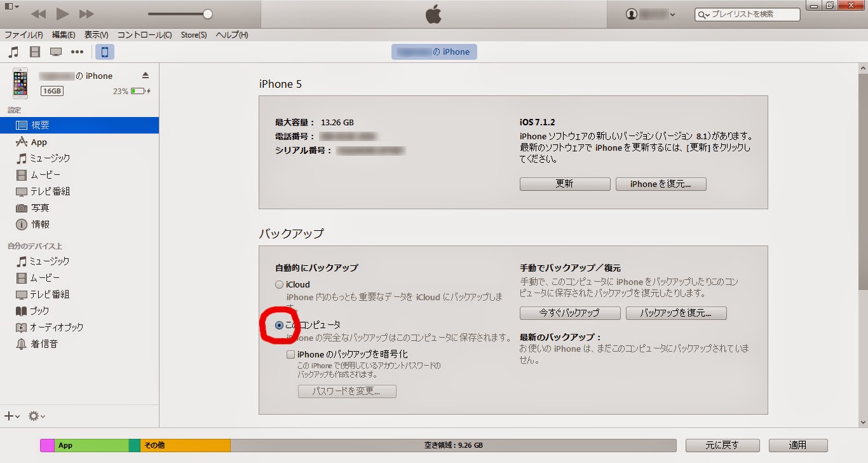Adjust the volume slider knob
868x463 pixels.
point(208,14)
